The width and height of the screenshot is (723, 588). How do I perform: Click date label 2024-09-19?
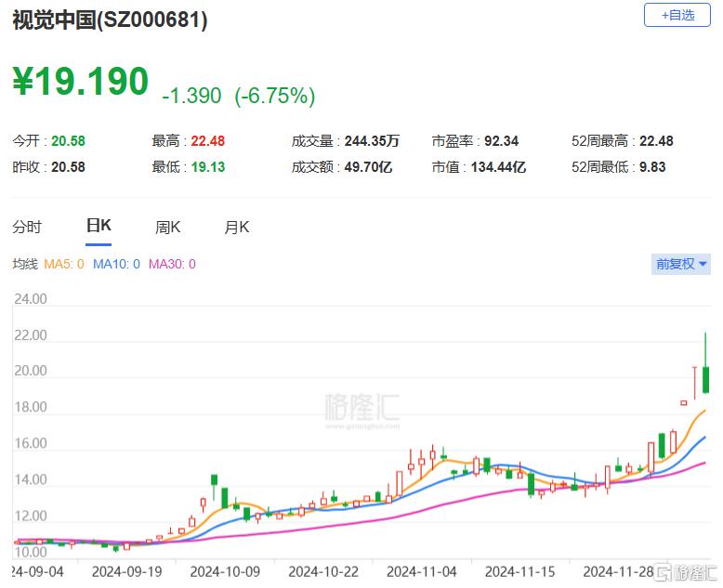point(126,572)
